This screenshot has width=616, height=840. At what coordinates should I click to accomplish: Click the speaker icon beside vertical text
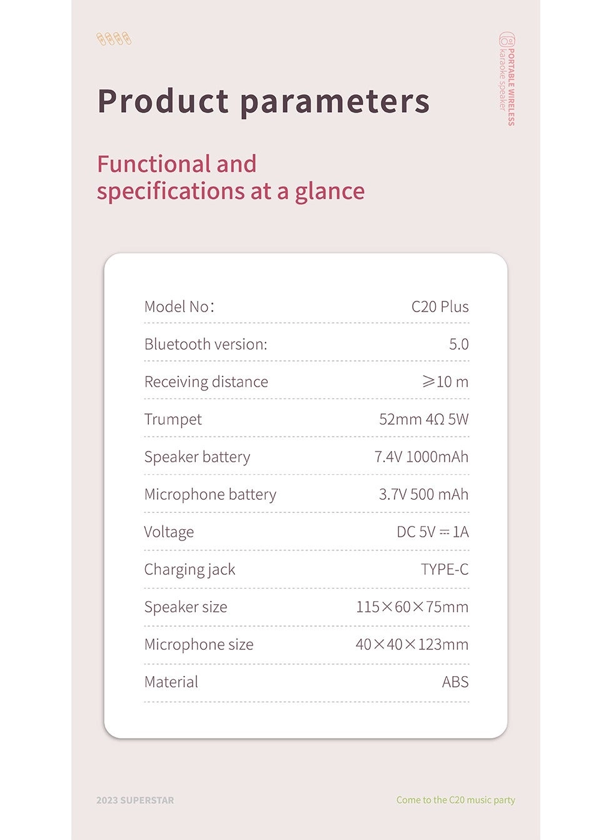(x=507, y=39)
